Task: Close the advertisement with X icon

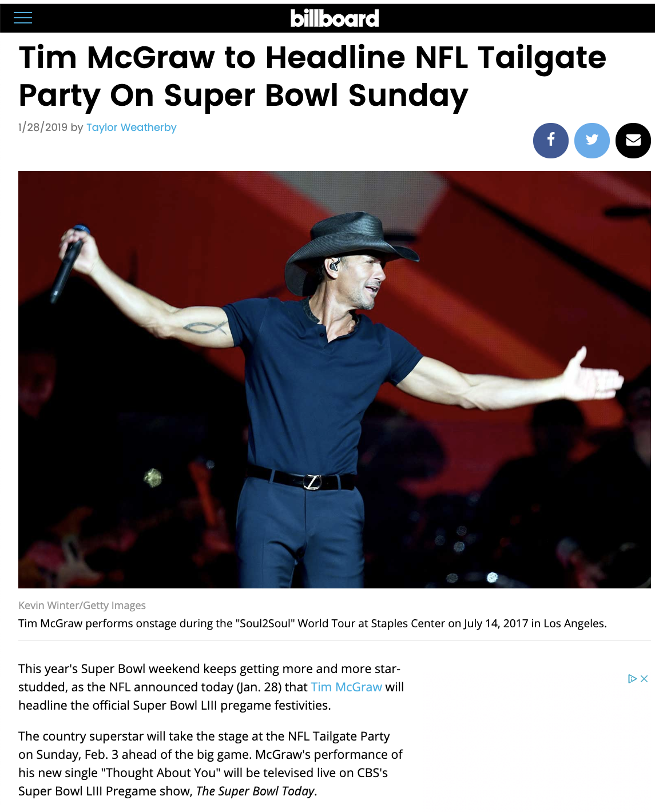Action: [x=644, y=679]
